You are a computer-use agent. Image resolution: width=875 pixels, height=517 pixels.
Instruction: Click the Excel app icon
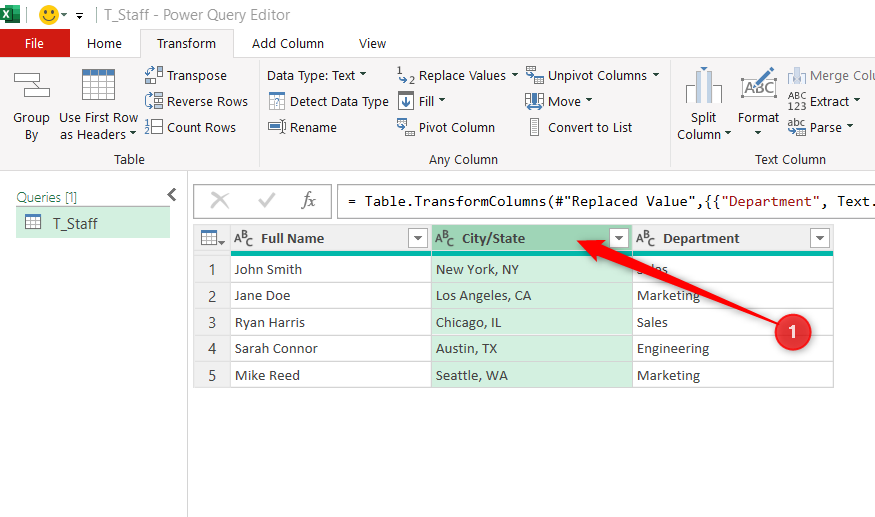[x=9, y=14]
